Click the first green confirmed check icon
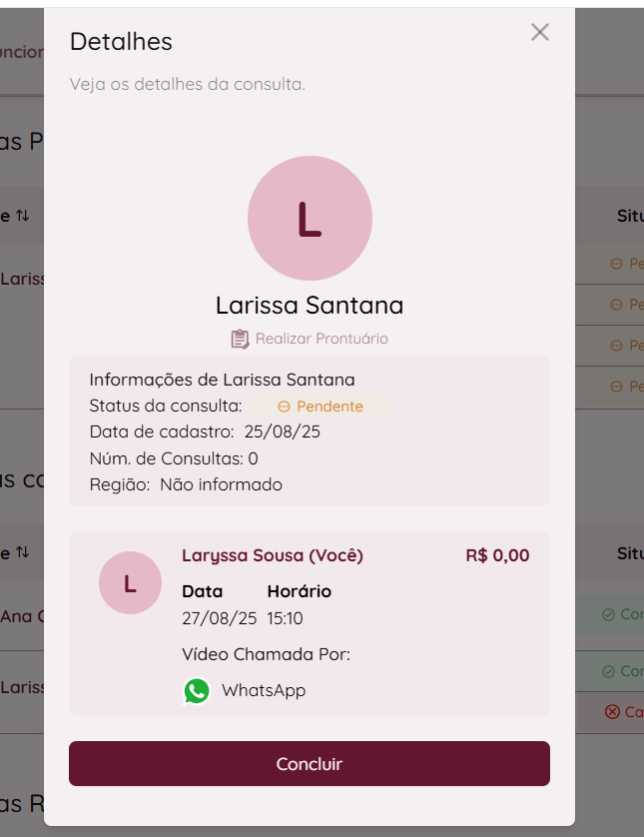 pos(608,614)
